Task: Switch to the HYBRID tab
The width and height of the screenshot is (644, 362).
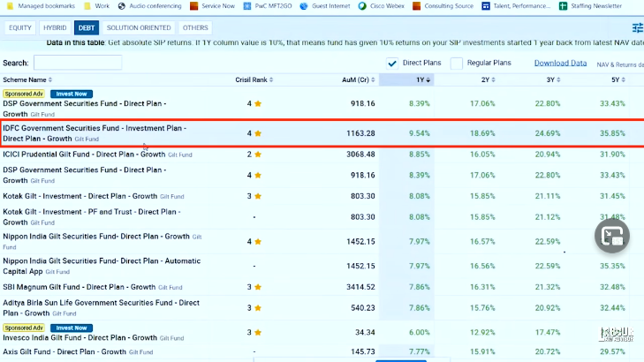Action: pyautogui.click(x=55, y=27)
